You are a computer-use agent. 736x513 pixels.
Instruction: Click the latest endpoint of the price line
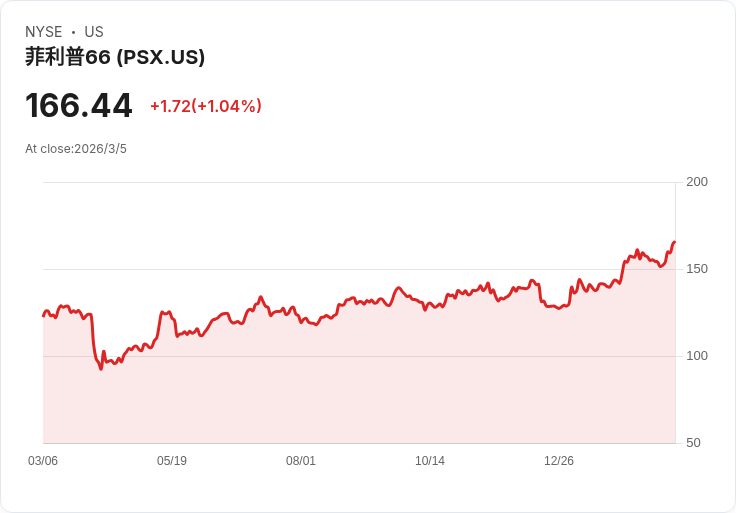click(674, 242)
